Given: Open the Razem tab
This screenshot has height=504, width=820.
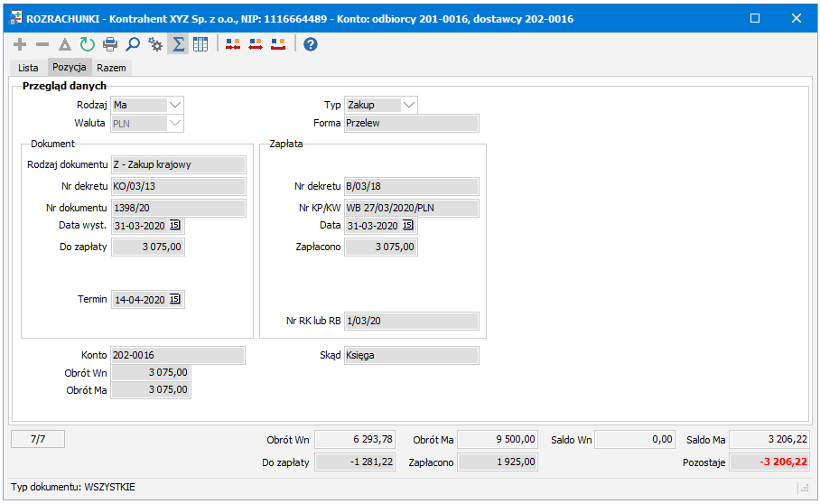Looking at the screenshot, I should pos(111,68).
